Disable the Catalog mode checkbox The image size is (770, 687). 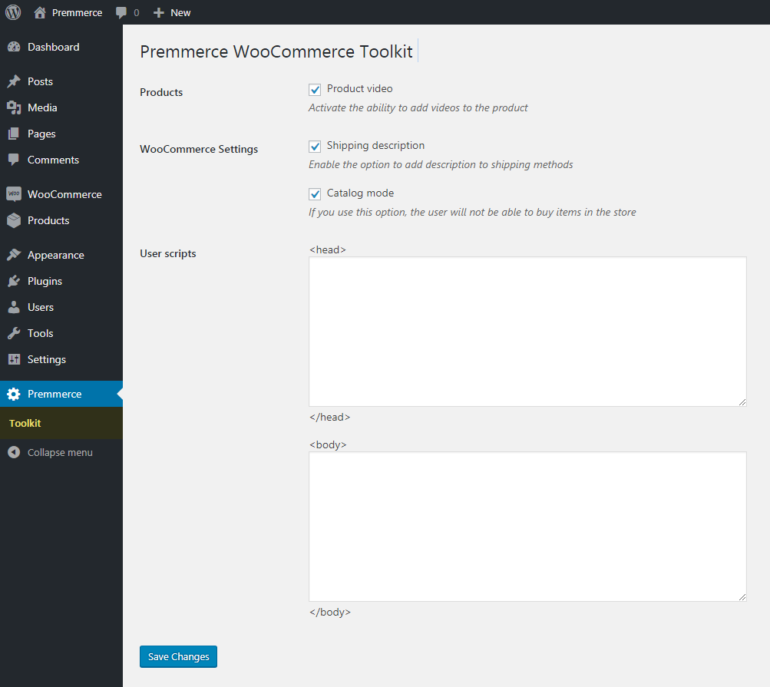315,194
